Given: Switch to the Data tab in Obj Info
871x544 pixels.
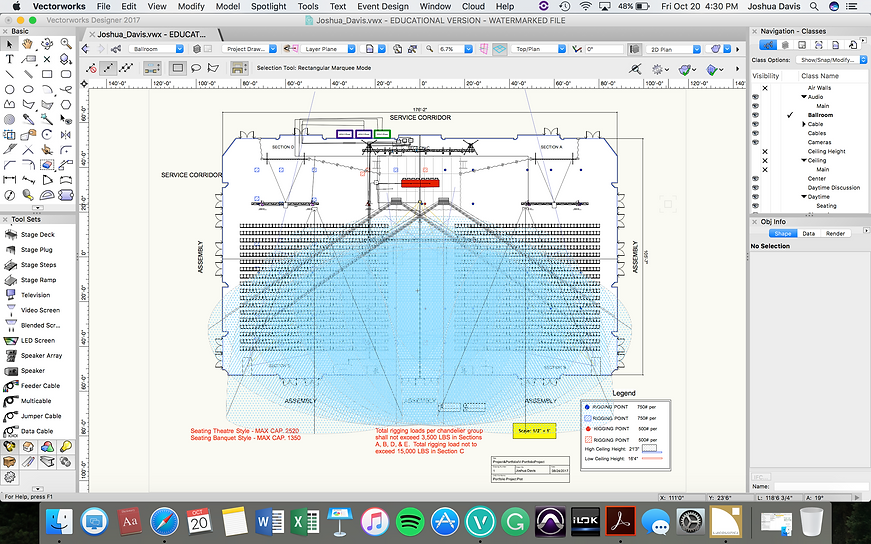Looking at the screenshot, I should click(x=808, y=233).
